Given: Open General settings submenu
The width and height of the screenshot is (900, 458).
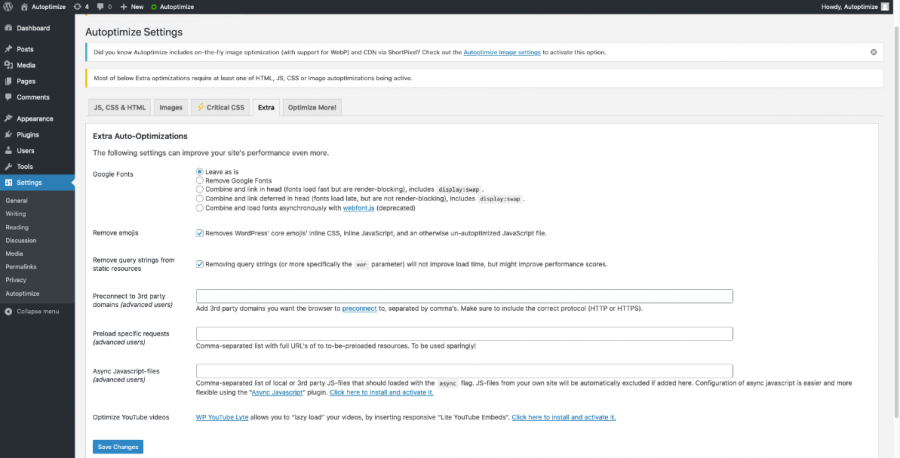Looking at the screenshot, I should coord(17,201).
